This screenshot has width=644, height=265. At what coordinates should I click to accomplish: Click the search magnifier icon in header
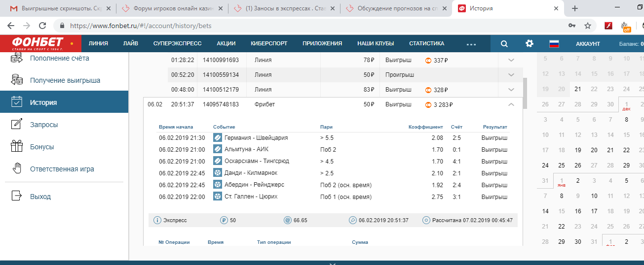(x=504, y=43)
